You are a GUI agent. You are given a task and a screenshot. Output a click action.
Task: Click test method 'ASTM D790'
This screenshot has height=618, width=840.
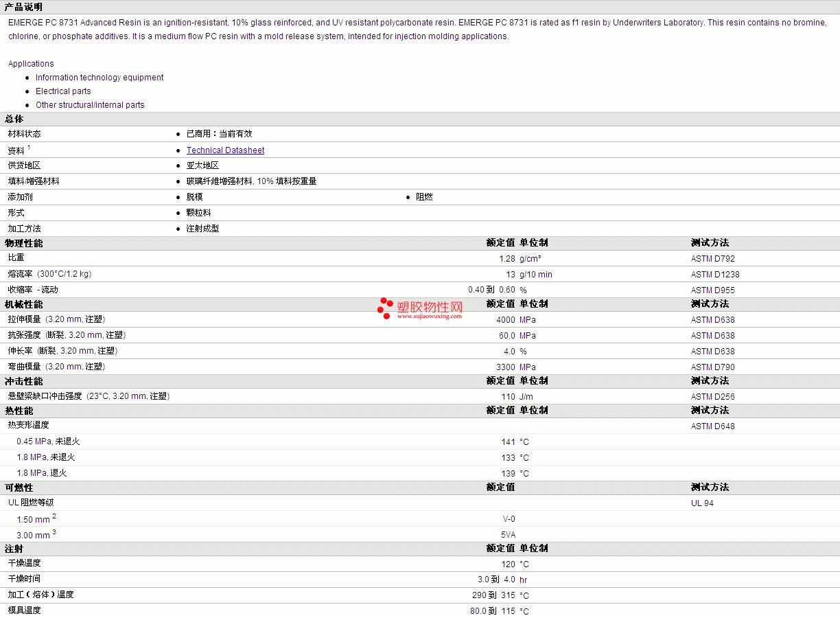712,367
